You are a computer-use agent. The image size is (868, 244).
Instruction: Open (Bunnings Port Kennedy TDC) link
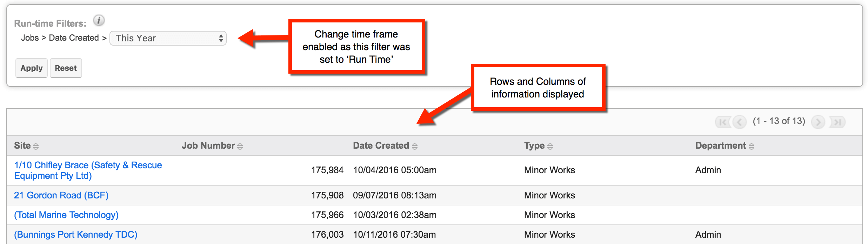coord(76,235)
